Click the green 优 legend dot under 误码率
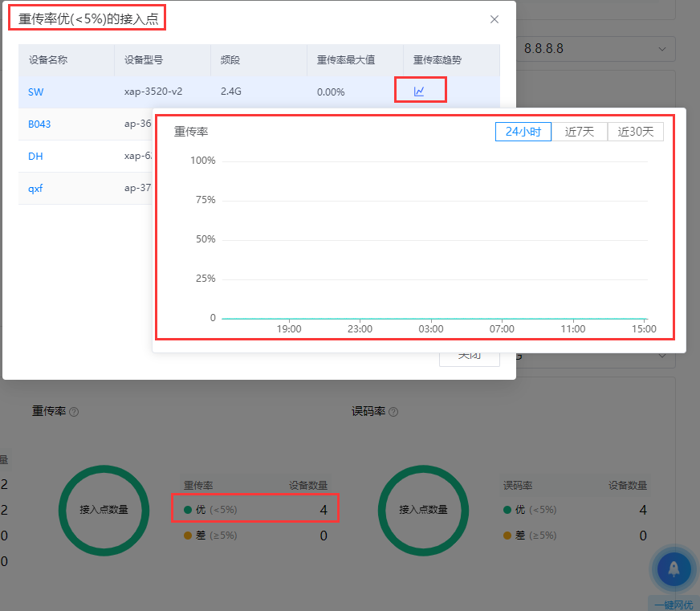The image size is (700, 611). (507, 510)
